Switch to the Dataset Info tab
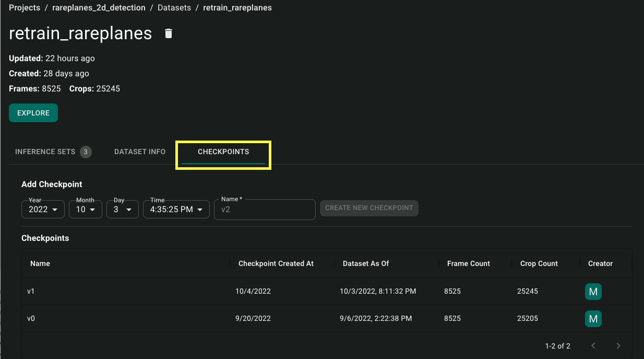The width and height of the screenshot is (644, 359). pyautogui.click(x=140, y=152)
